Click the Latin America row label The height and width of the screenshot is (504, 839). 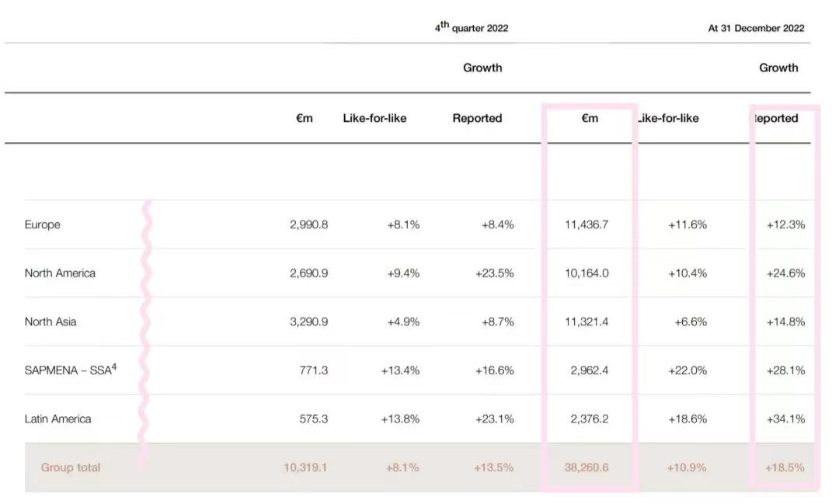[57, 419]
